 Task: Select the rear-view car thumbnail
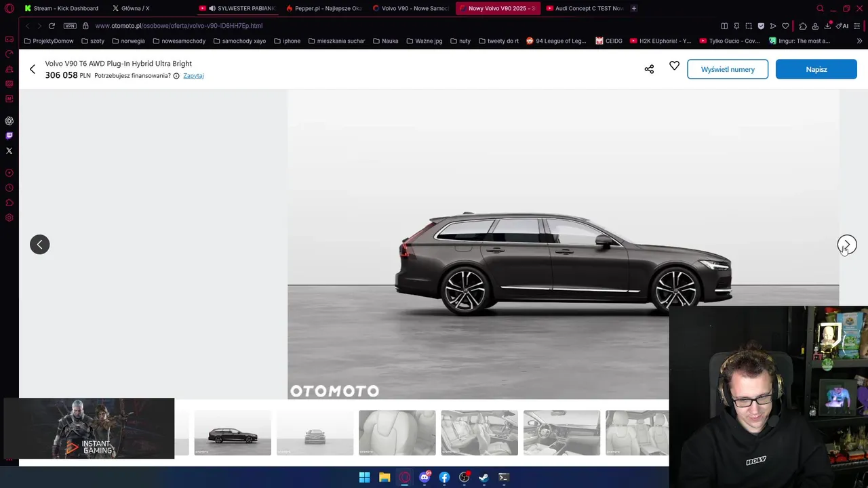point(315,432)
